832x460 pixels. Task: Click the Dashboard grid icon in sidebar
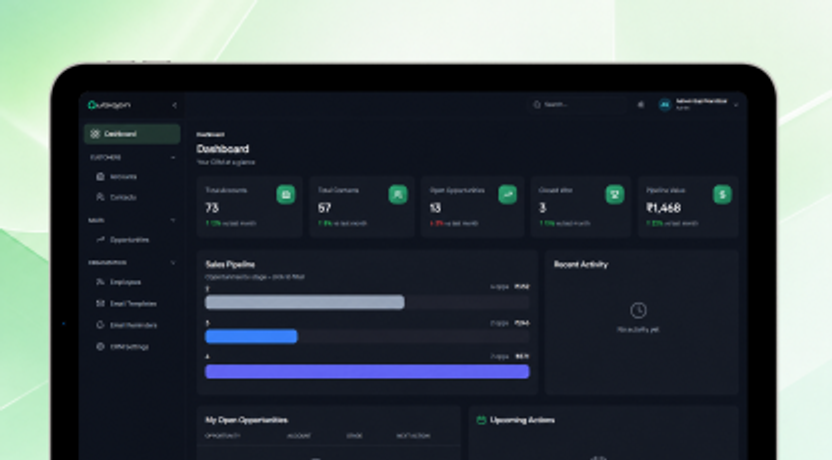pyautogui.click(x=95, y=134)
